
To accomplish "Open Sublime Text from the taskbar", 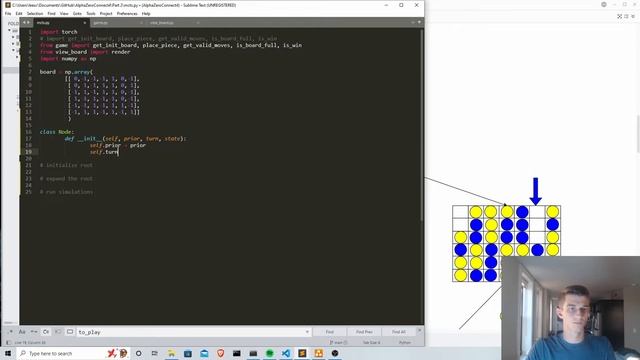I will tap(302, 353).
